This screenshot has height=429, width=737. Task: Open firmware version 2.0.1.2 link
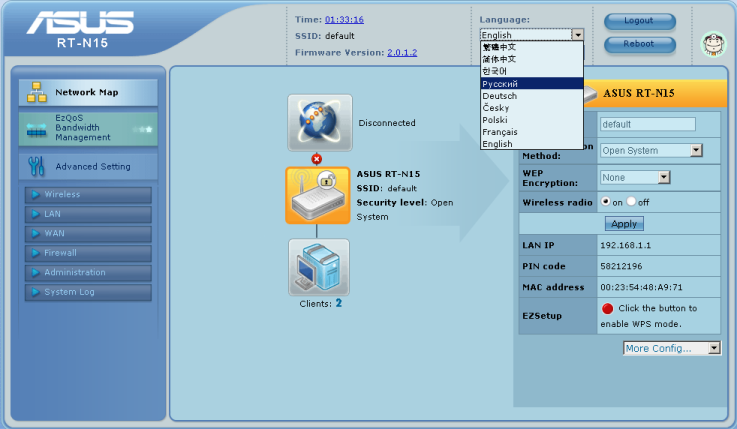tap(402, 53)
